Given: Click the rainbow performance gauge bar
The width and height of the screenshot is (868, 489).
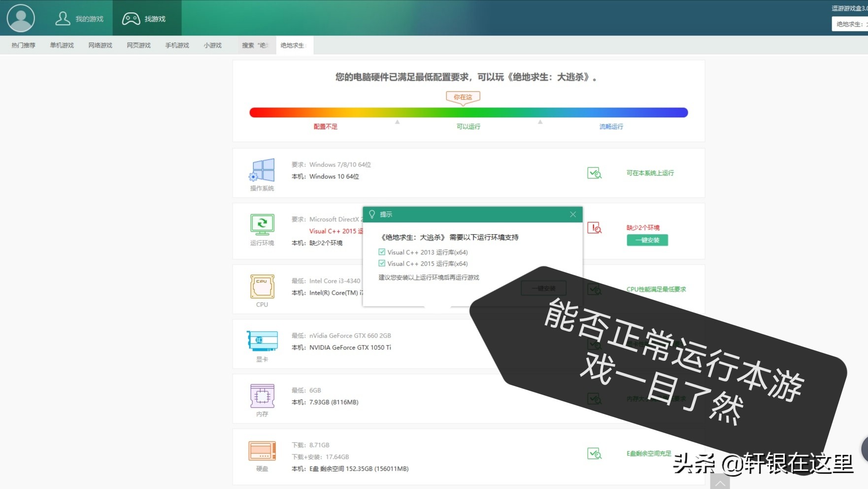Looking at the screenshot, I should [x=468, y=112].
